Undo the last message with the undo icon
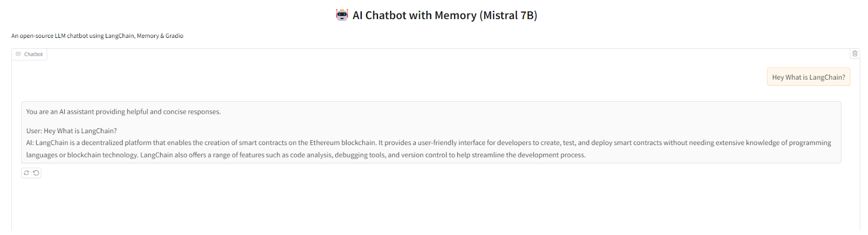This screenshot has height=235, width=868. [x=36, y=173]
